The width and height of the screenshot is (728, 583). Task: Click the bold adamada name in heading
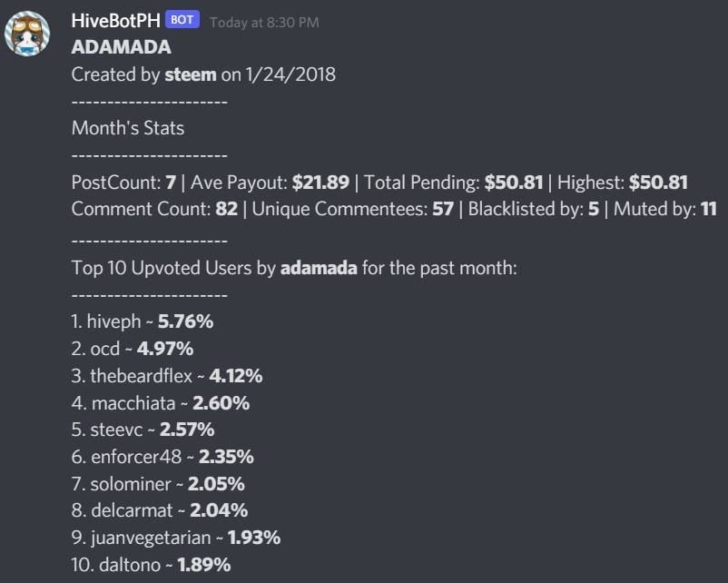319,268
